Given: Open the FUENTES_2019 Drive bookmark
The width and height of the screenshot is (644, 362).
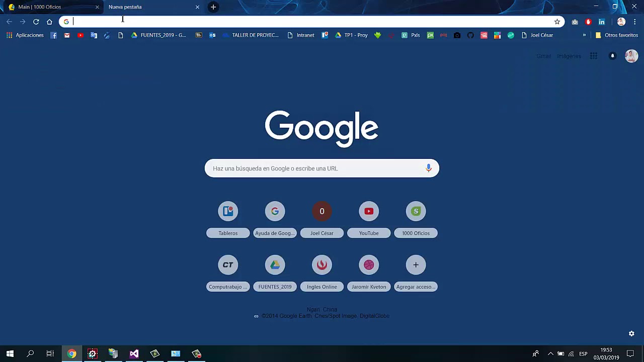Looking at the screenshot, I should [158, 35].
